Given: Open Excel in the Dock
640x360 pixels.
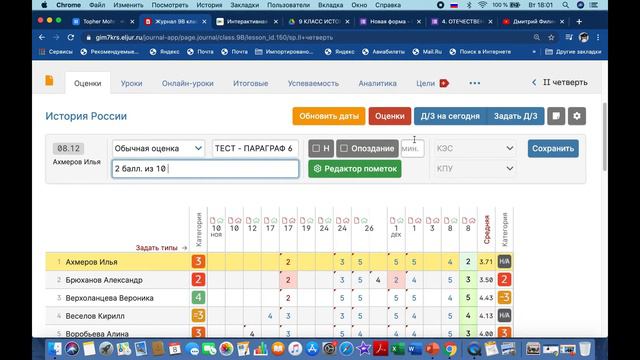Looking at the screenshot, I should coord(398,349).
